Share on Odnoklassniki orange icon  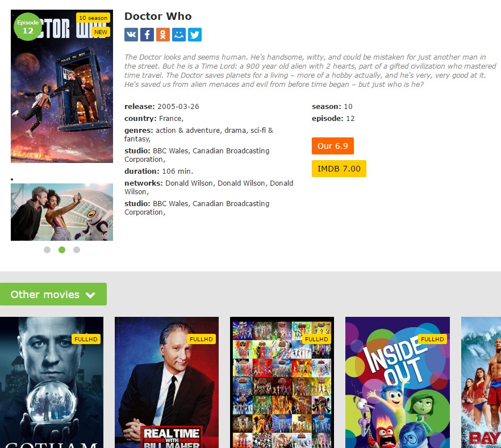click(x=163, y=35)
